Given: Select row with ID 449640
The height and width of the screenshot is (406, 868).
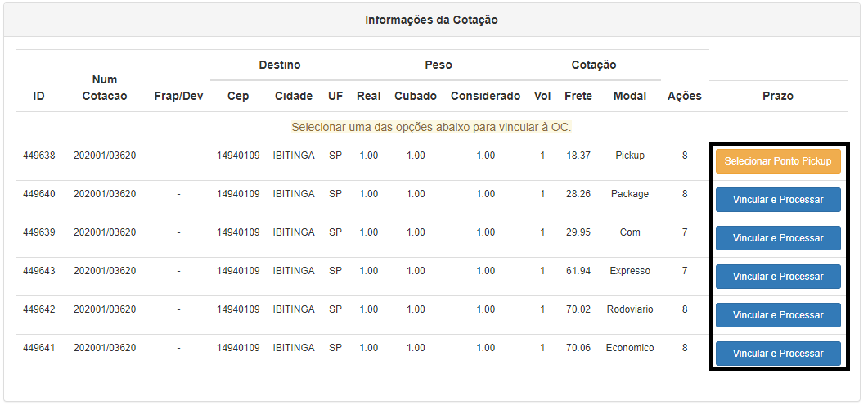Looking at the screenshot, I should coord(39,194).
